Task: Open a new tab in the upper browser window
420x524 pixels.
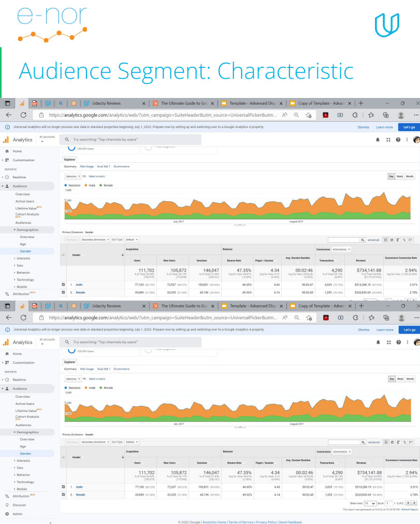Action: (360, 103)
